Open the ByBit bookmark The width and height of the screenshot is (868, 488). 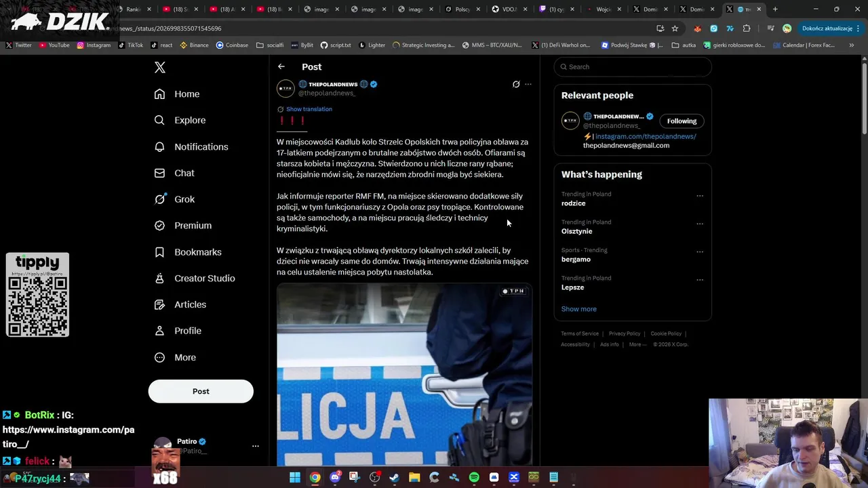click(302, 45)
